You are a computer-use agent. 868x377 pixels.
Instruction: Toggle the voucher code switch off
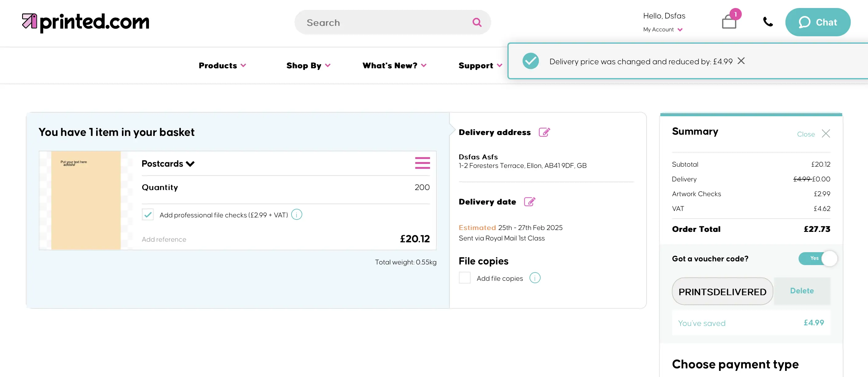pos(817,259)
